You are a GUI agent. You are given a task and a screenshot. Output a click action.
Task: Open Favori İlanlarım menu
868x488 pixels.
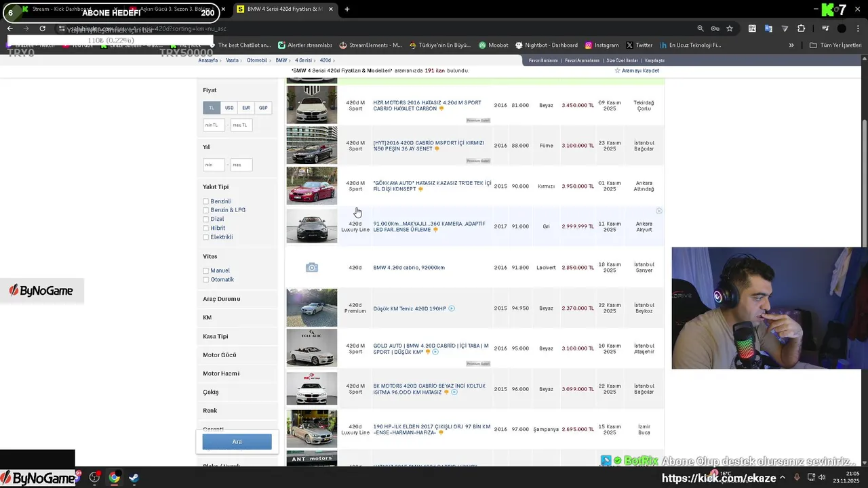pyautogui.click(x=543, y=60)
